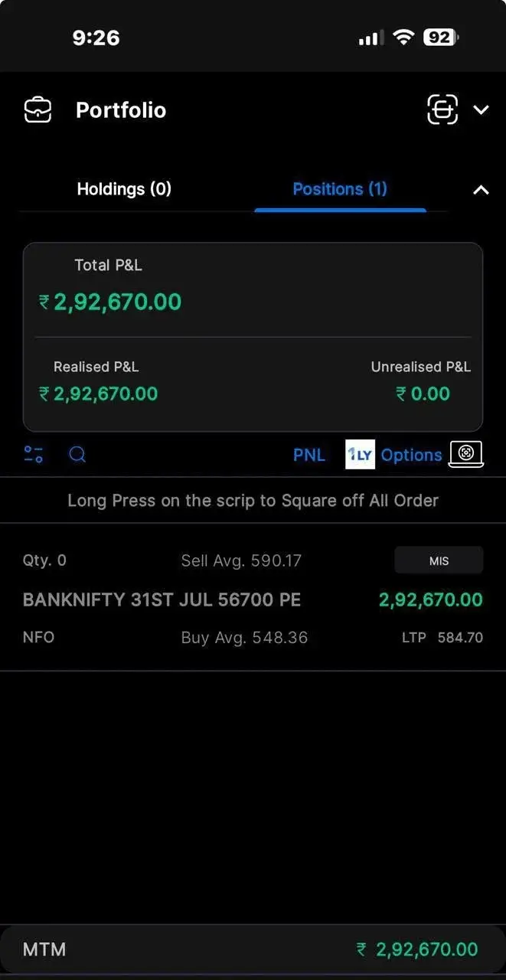Viewport: 506px width, 980px height.
Task: Tap the Portfolio briefcase icon
Action: click(38, 110)
